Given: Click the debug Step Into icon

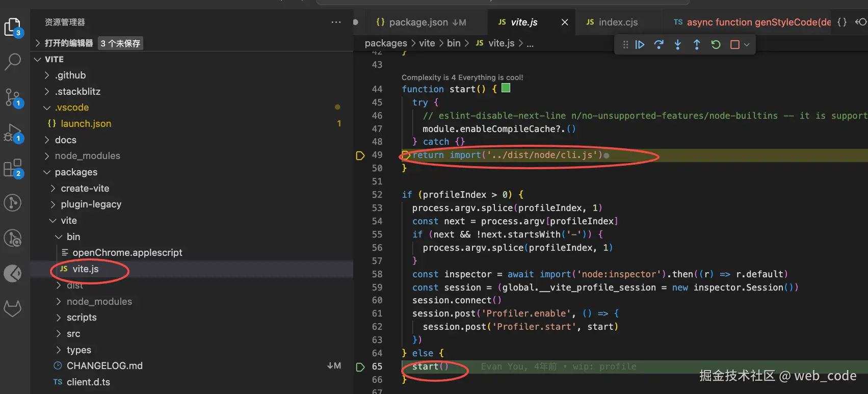Looking at the screenshot, I should (677, 45).
